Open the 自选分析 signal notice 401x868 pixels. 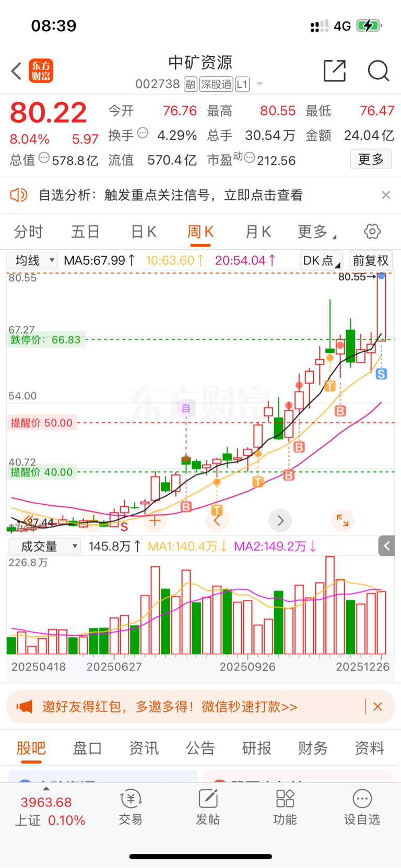click(x=171, y=195)
